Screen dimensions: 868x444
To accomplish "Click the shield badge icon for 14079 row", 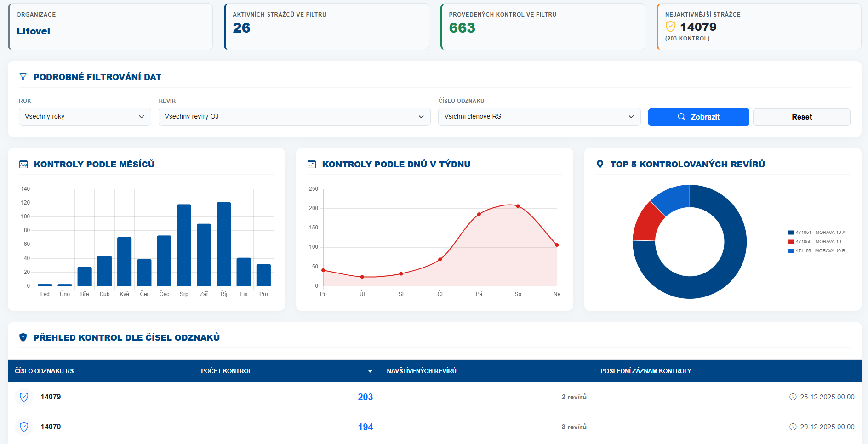I will 24,397.
